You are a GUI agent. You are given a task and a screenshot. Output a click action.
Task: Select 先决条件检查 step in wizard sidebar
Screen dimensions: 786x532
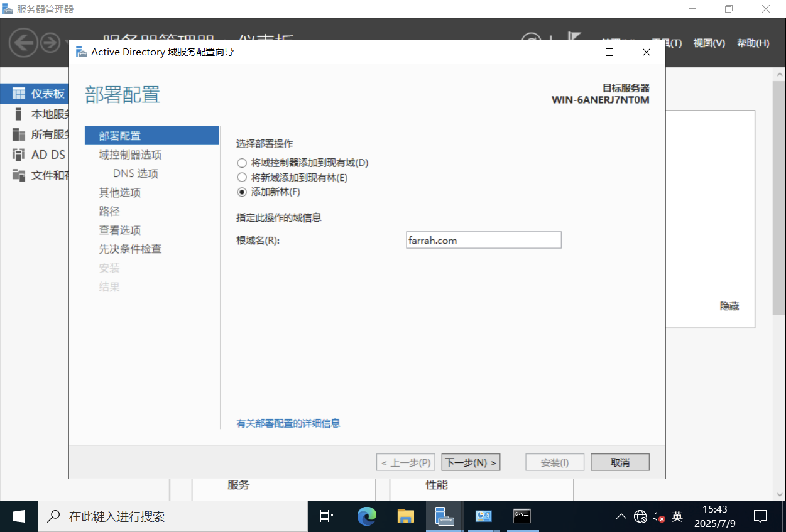click(x=130, y=249)
